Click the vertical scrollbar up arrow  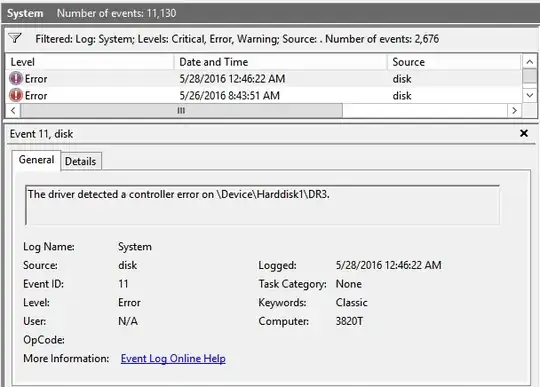click(530, 62)
